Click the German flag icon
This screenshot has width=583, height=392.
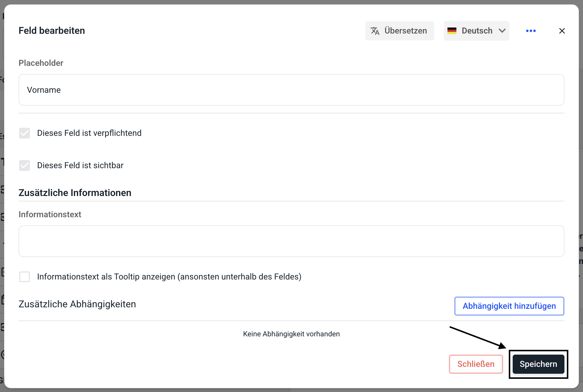click(452, 31)
